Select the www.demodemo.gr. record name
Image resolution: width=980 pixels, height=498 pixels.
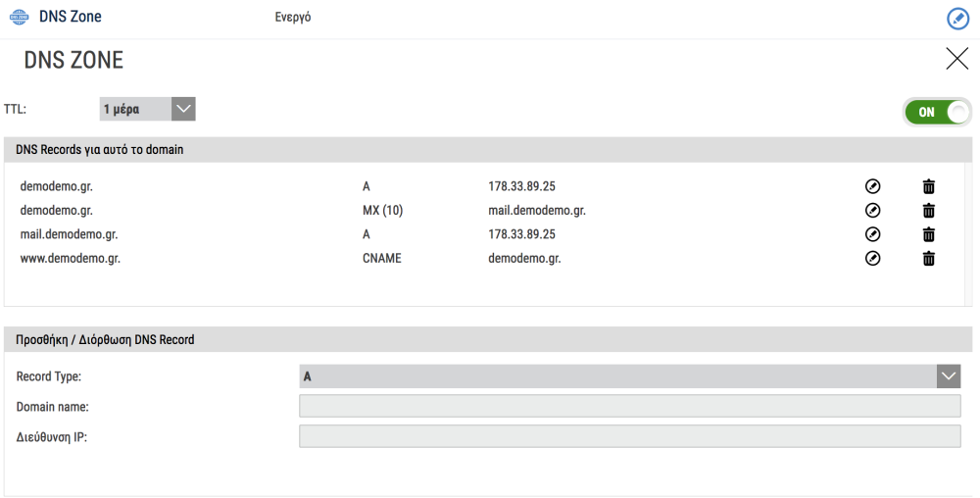[70, 259]
